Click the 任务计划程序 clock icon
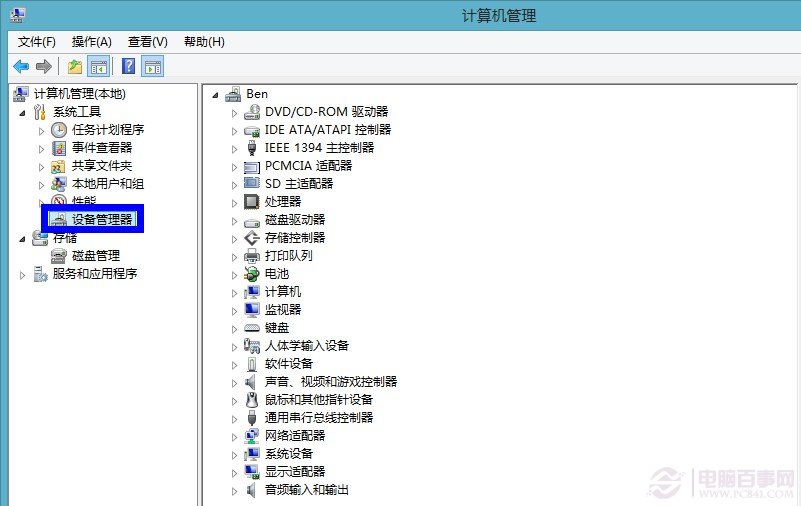Screen dimensions: 801x506 [59, 130]
